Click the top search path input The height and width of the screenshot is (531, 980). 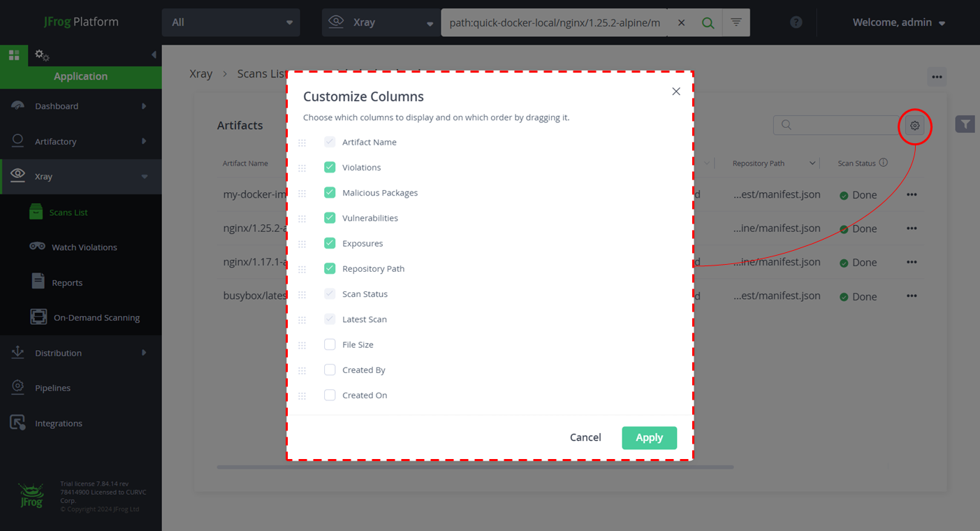555,22
